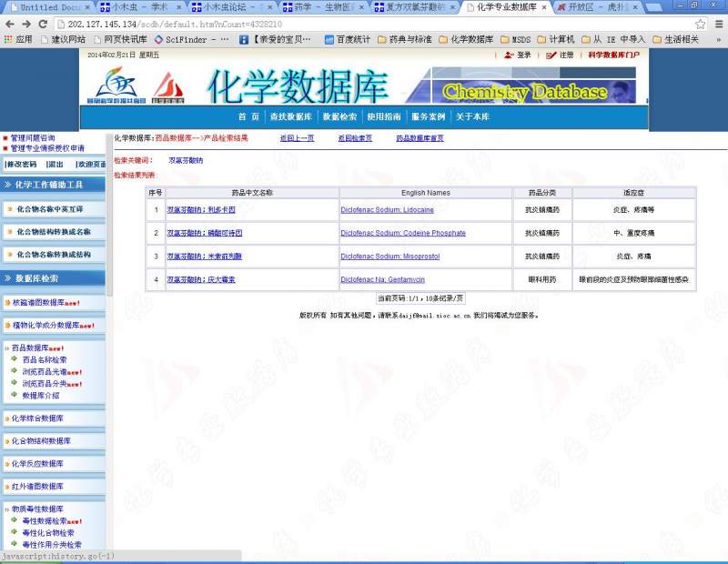The image size is (728, 564).
Task: Open the SciFinder bookmark
Action: 191,39
